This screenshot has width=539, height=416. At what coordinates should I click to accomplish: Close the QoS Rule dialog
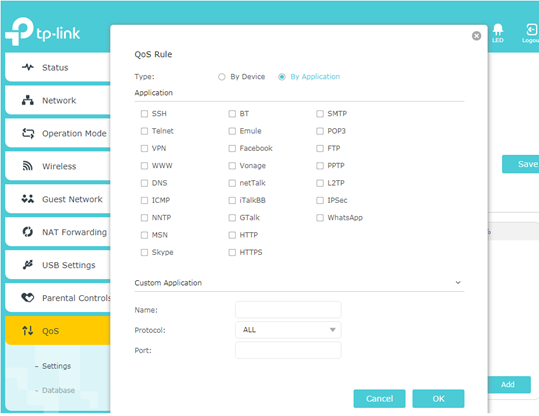click(x=476, y=36)
